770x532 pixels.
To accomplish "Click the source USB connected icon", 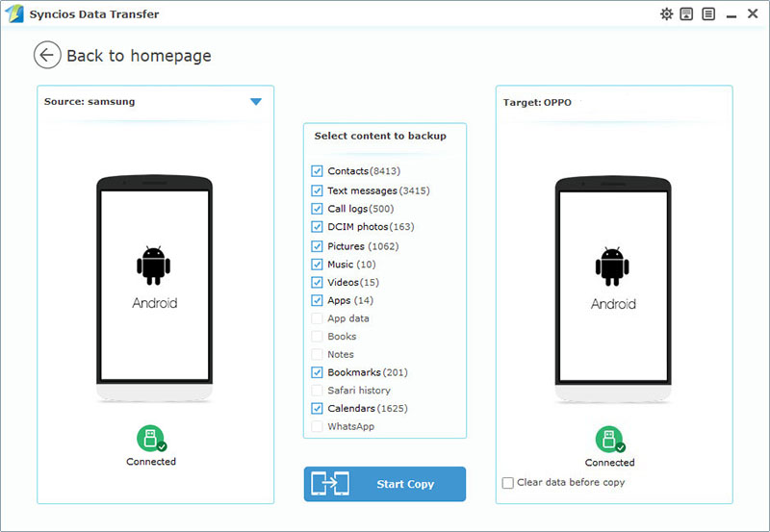I will point(151,439).
